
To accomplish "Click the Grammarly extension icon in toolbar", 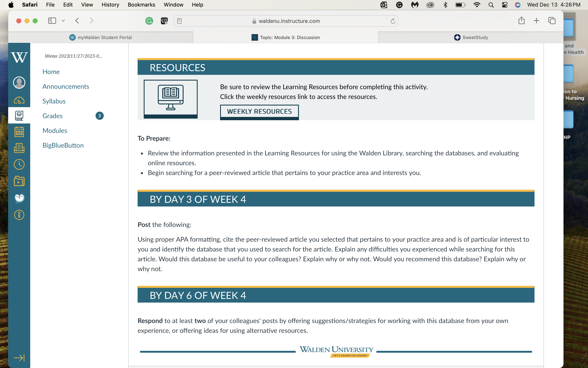I will click(149, 21).
